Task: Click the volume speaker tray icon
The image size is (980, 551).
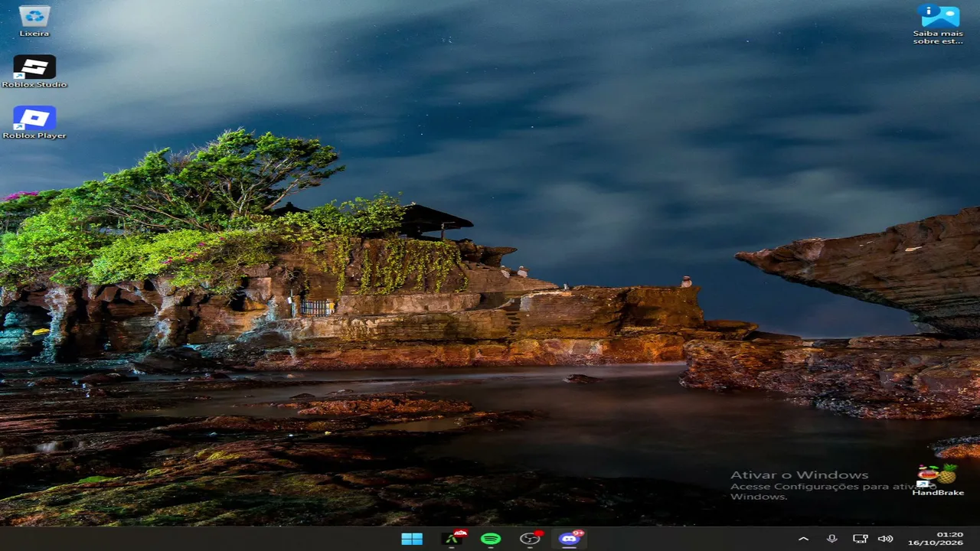Action: [x=886, y=539]
